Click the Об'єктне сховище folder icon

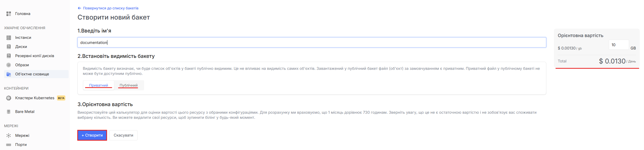9,74
